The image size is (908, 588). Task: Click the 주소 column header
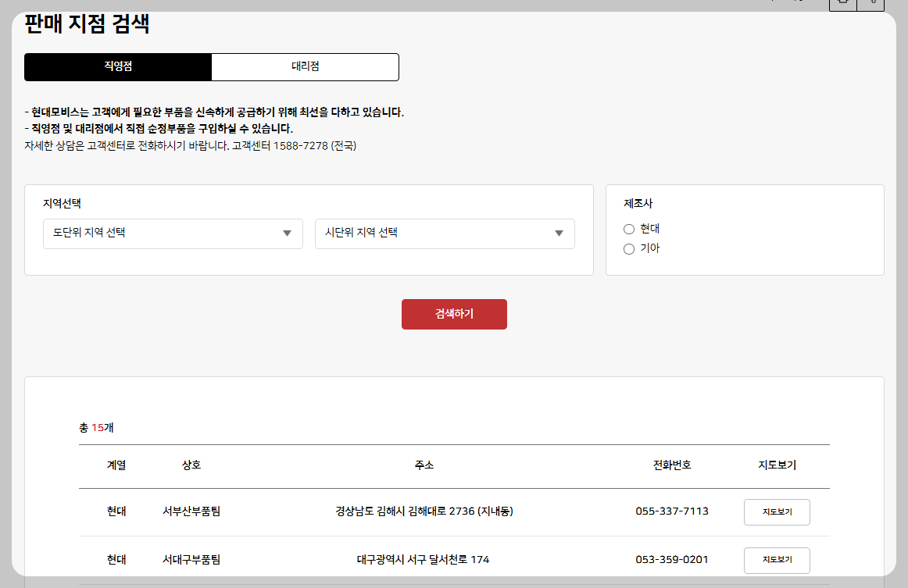coord(424,465)
